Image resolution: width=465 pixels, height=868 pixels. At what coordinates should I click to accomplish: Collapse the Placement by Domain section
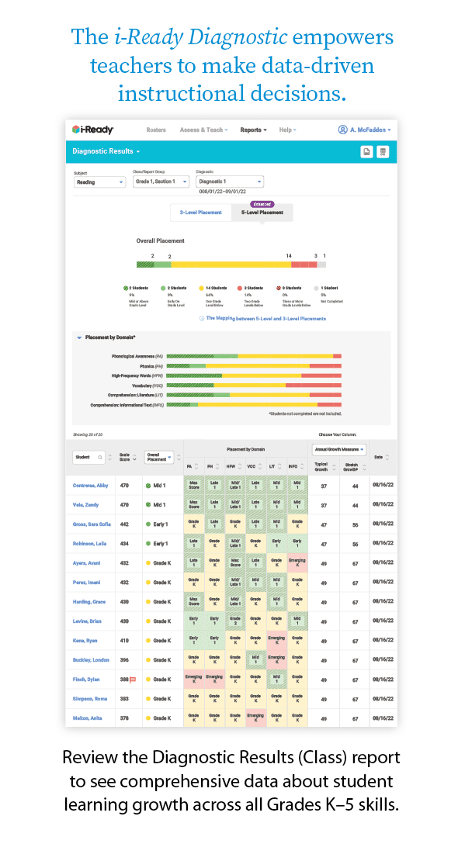point(79,337)
